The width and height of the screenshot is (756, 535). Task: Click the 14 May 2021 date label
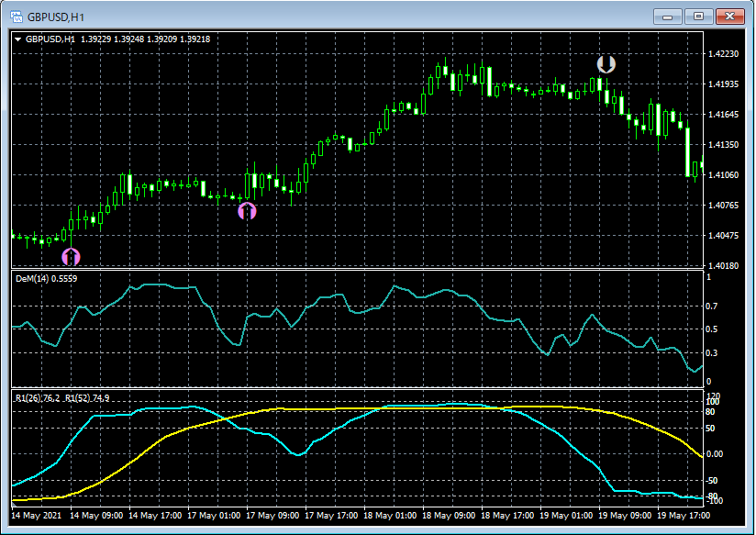click(35, 516)
